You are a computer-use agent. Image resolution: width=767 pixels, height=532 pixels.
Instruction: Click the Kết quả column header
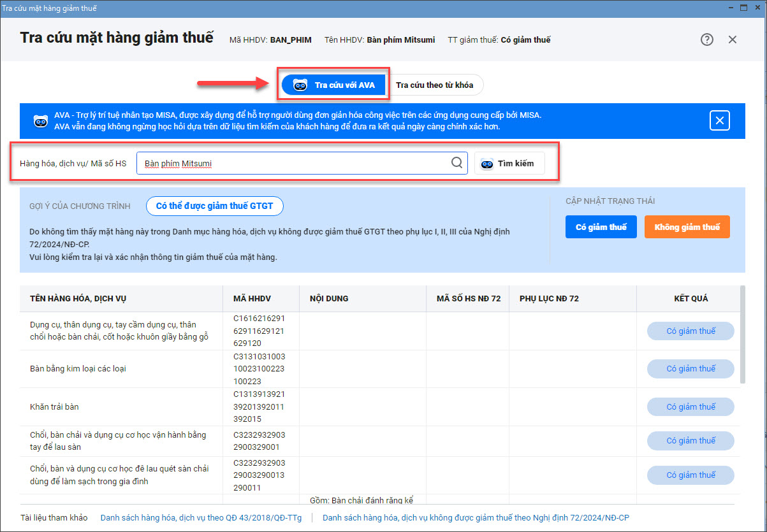[690, 298]
